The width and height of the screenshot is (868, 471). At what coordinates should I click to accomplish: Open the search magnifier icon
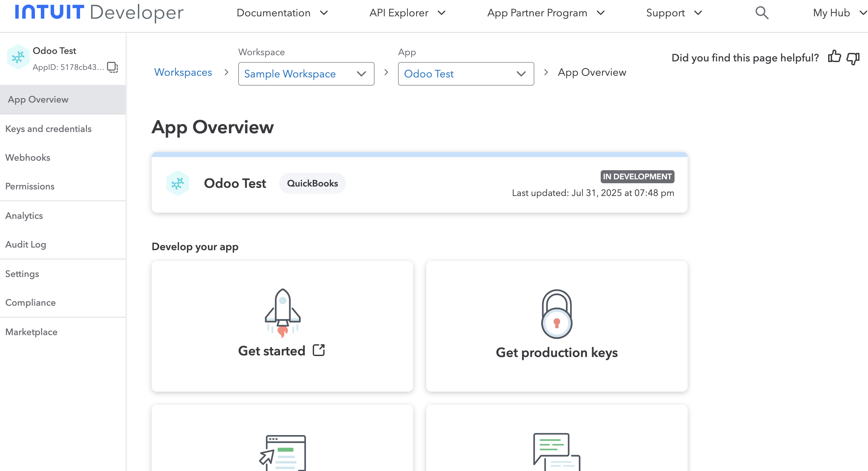(761, 13)
